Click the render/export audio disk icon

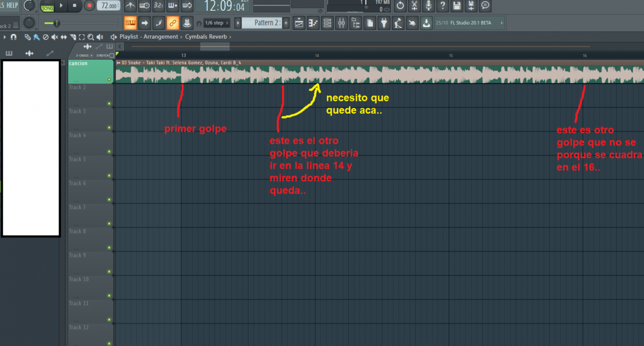click(471, 6)
